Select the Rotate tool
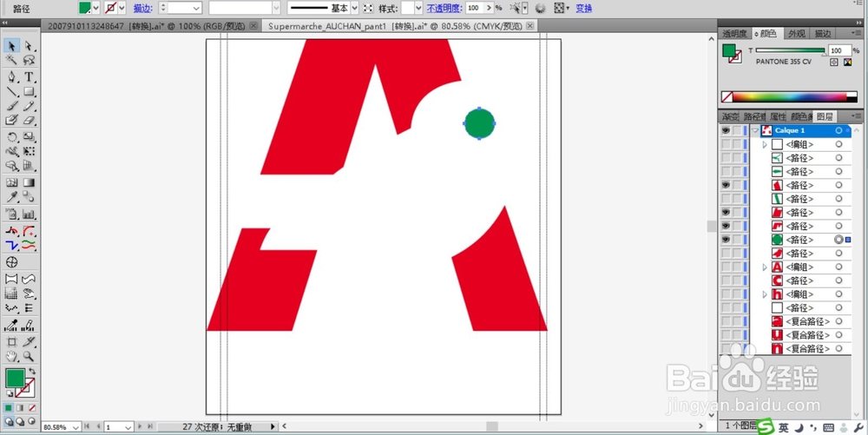The image size is (868, 435). [x=11, y=136]
